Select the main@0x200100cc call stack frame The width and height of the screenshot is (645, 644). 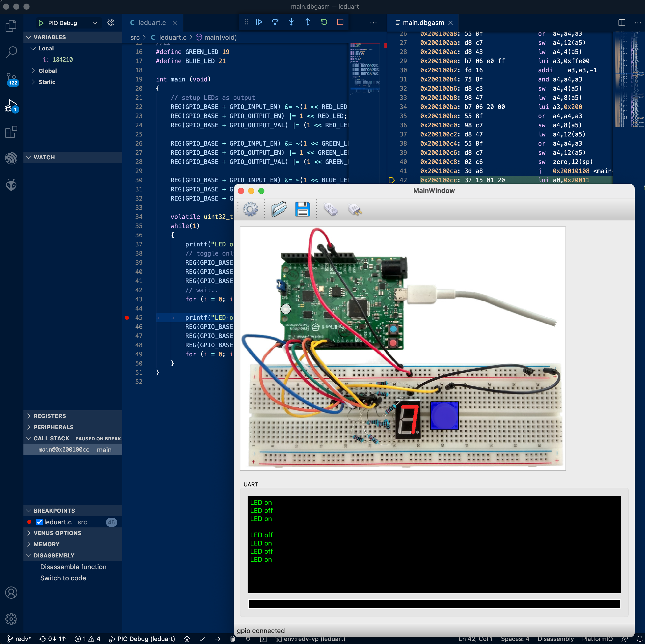(x=73, y=450)
